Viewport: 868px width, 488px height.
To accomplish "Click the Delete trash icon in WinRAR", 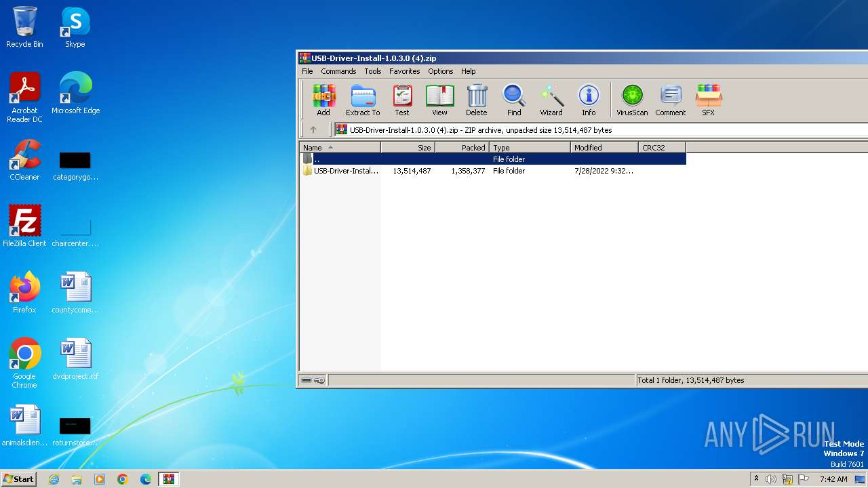I will [x=477, y=100].
